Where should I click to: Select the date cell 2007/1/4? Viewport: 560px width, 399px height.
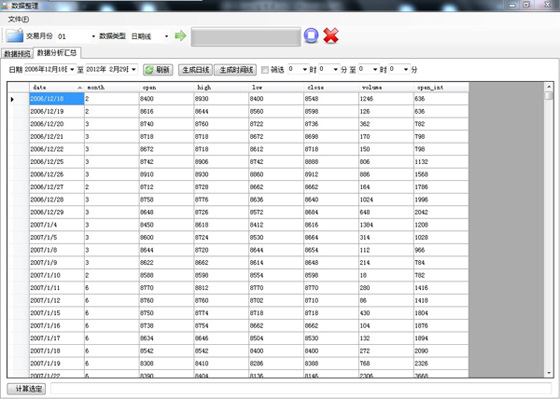point(57,225)
